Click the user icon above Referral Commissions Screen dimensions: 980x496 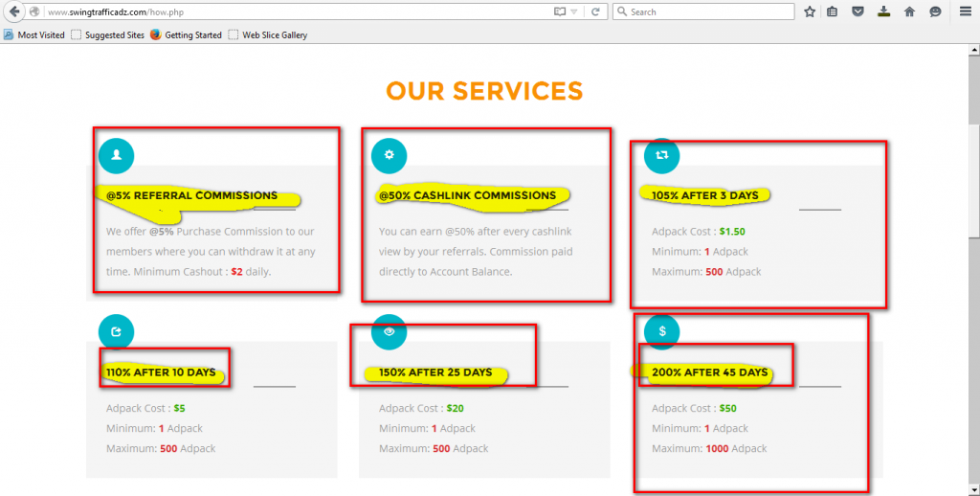click(x=116, y=154)
